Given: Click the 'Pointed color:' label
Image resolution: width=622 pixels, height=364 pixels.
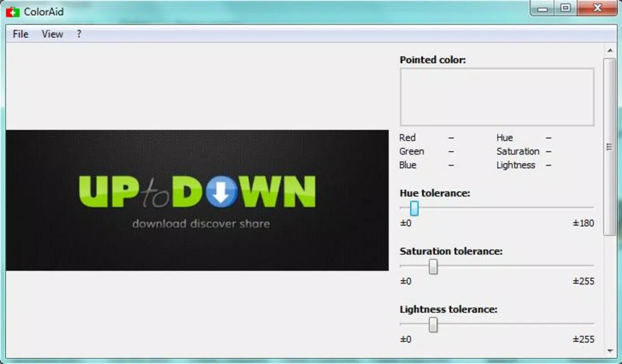Looking at the screenshot, I should pos(433,60).
